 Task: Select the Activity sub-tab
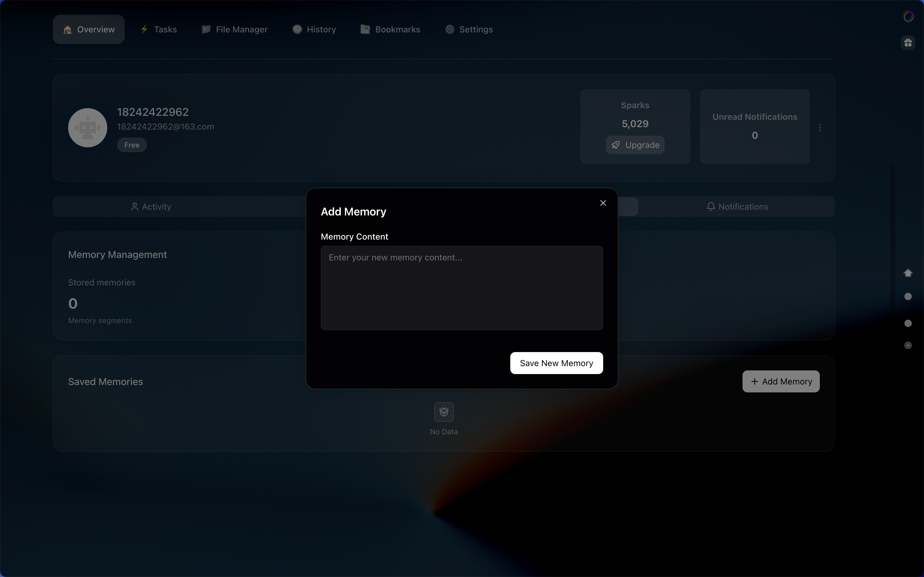point(151,207)
